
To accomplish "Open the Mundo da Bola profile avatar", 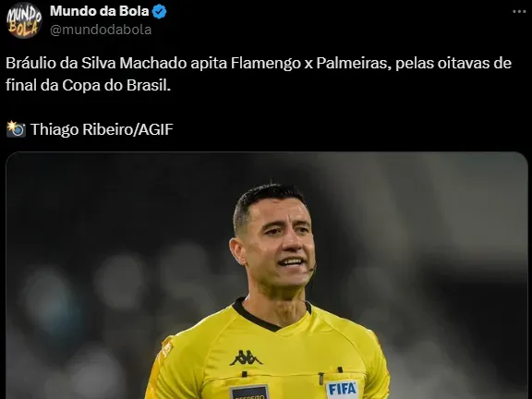I will (x=24, y=20).
